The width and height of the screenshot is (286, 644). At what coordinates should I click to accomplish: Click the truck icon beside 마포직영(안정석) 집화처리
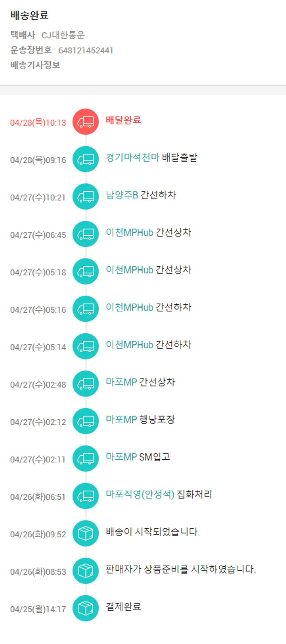85,496
